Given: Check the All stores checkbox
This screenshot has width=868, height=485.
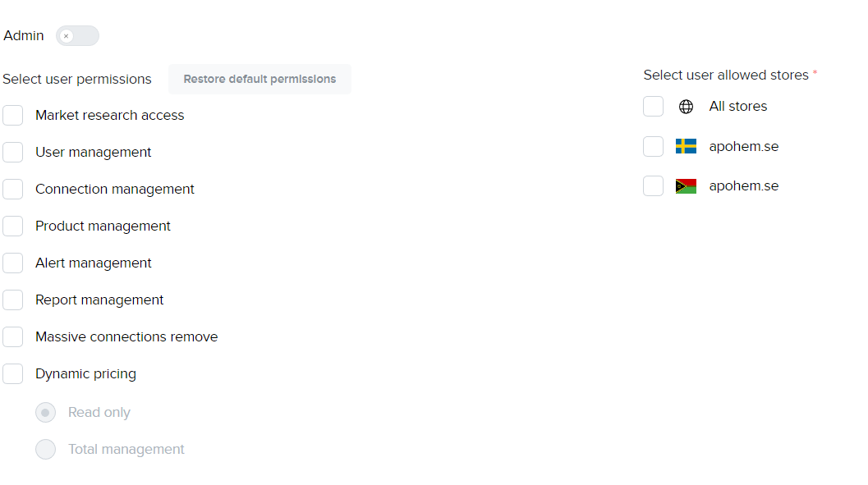Looking at the screenshot, I should click(x=654, y=107).
